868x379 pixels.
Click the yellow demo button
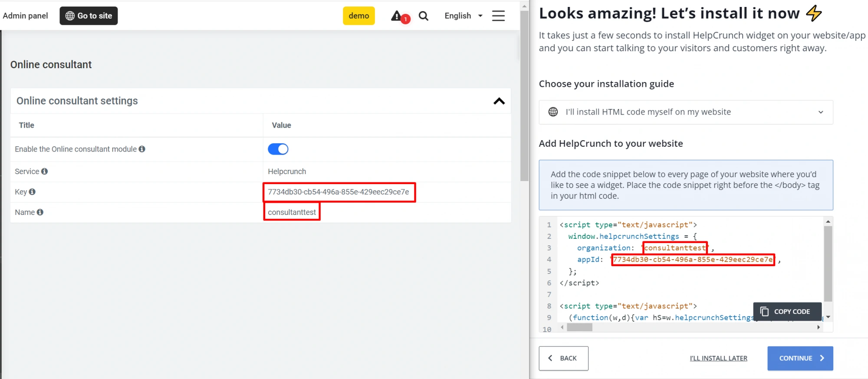(358, 16)
